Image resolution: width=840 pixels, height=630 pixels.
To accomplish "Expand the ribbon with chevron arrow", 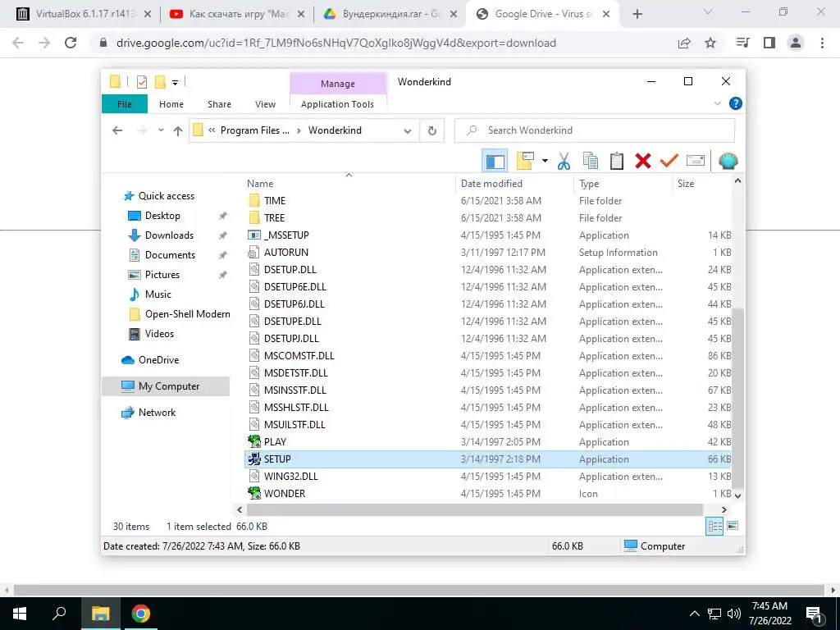I will [718, 103].
